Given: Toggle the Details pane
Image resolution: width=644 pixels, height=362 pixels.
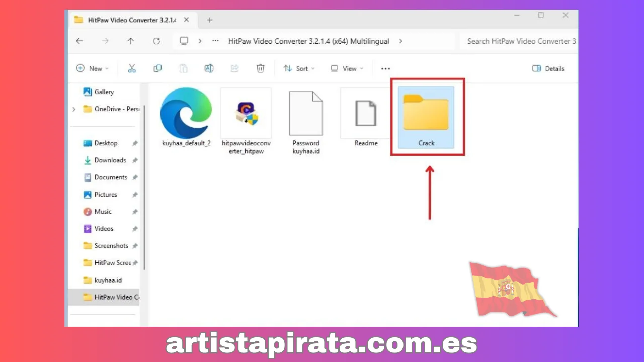Looking at the screenshot, I should click(x=548, y=68).
